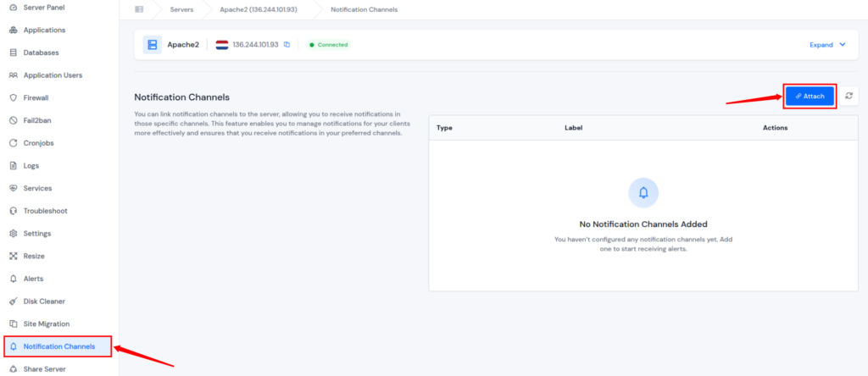868x376 pixels.
Task: Click the Settings gear icon
Action: click(14, 234)
